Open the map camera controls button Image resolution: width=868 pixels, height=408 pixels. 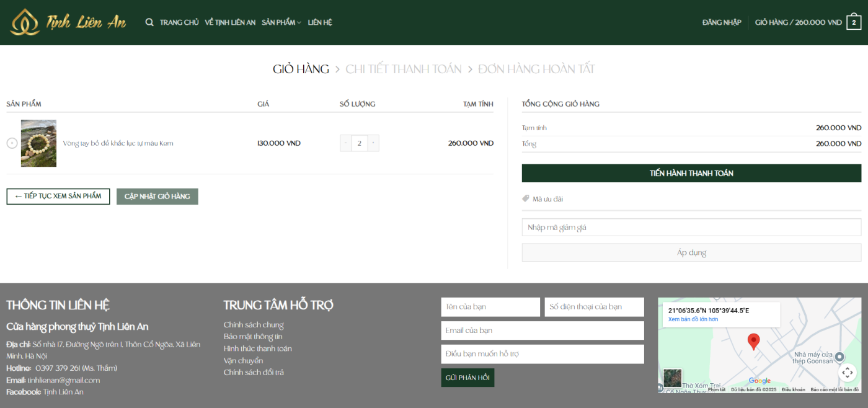point(847,372)
